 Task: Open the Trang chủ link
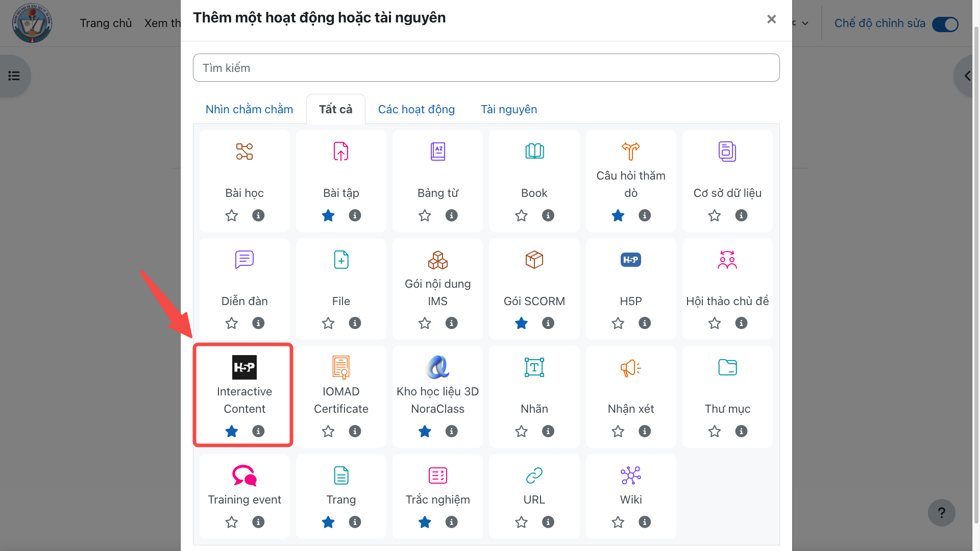click(x=106, y=23)
